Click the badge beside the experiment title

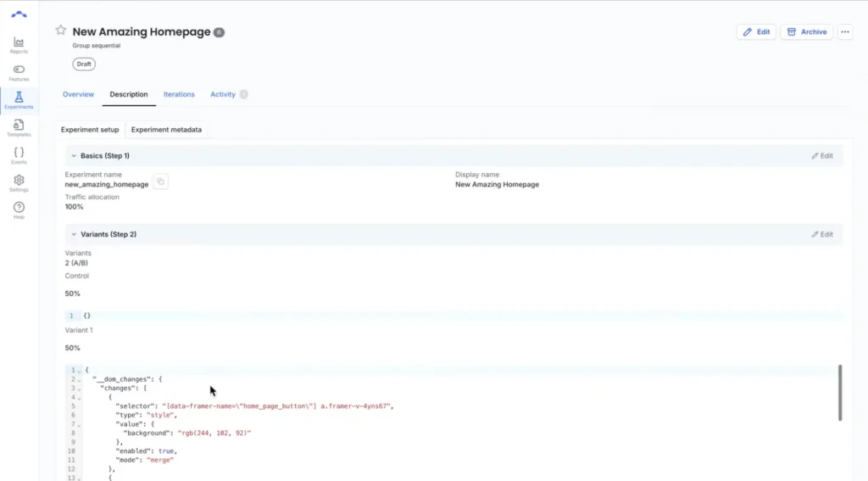click(220, 32)
